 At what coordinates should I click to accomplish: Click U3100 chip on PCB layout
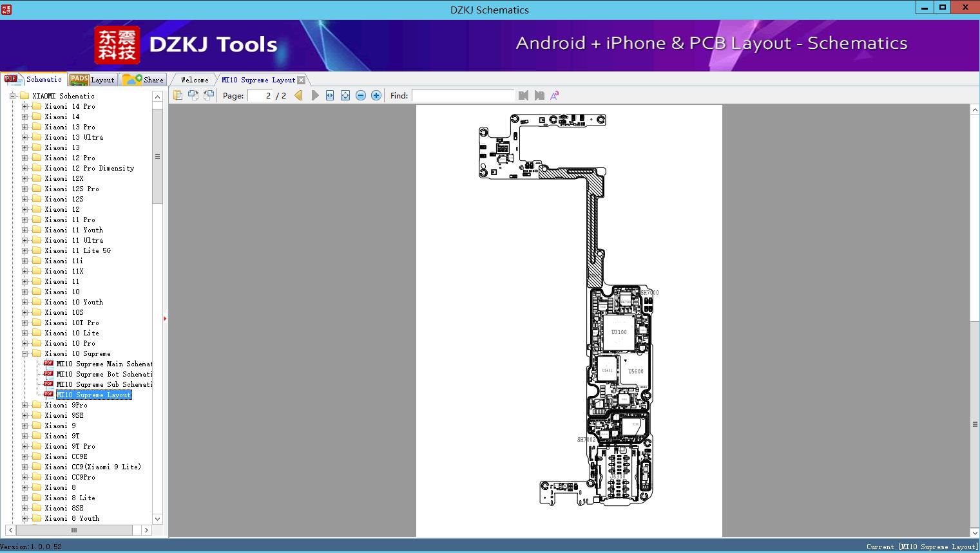[x=619, y=332]
